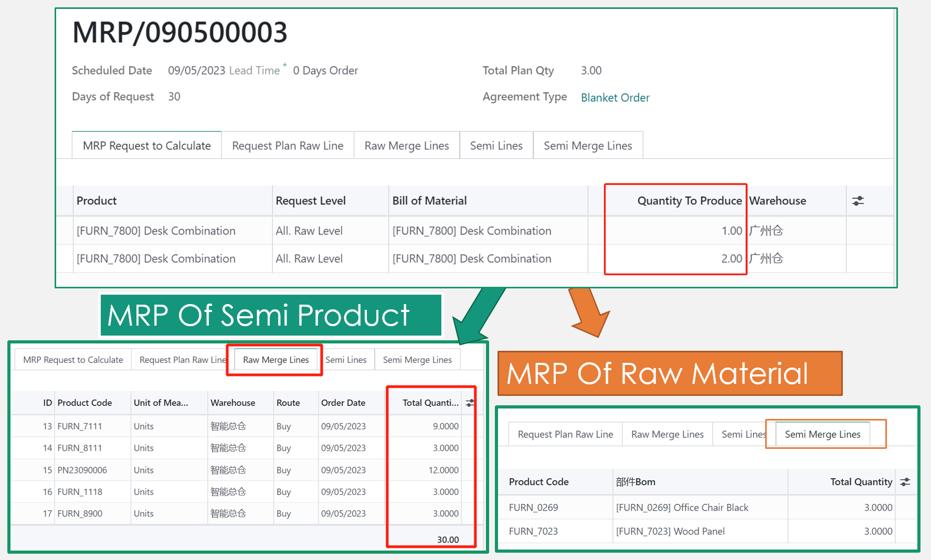931x560 pixels.
Task: Open column settings icon in top product table
Action: pyautogui.click(x=858, y=201)
